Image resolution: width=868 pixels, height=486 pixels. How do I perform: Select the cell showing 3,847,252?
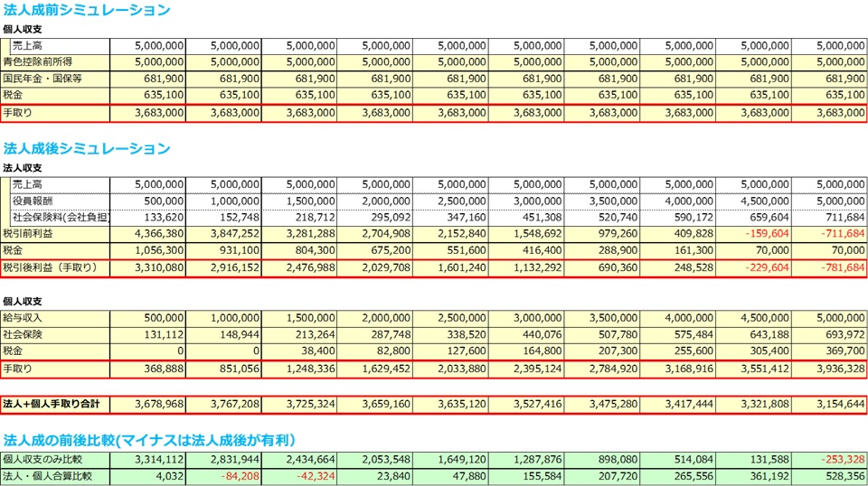tap(223, 234)
